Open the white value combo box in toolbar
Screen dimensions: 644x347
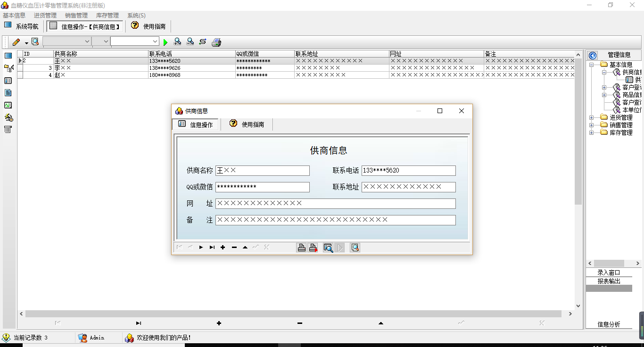(134, 41)
